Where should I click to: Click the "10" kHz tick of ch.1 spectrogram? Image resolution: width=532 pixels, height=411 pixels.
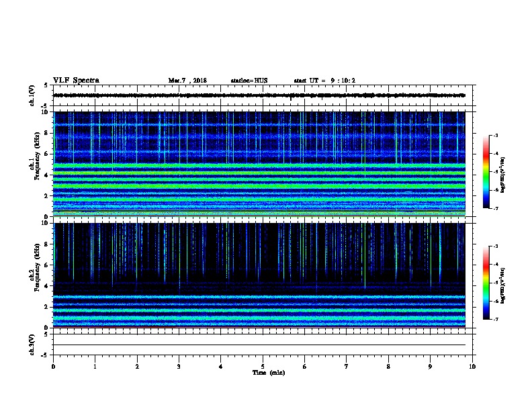click(x=46, y=112)
